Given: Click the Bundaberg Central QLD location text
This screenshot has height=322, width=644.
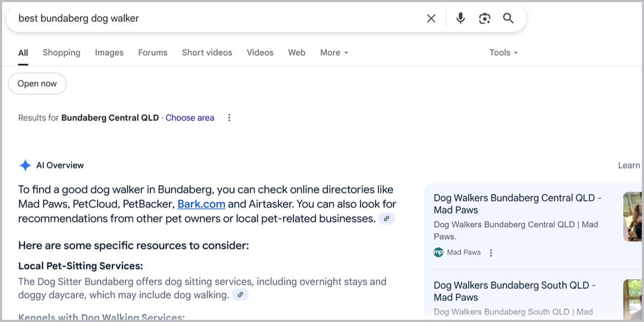Looking at the screenshot, I should [110, 118].
